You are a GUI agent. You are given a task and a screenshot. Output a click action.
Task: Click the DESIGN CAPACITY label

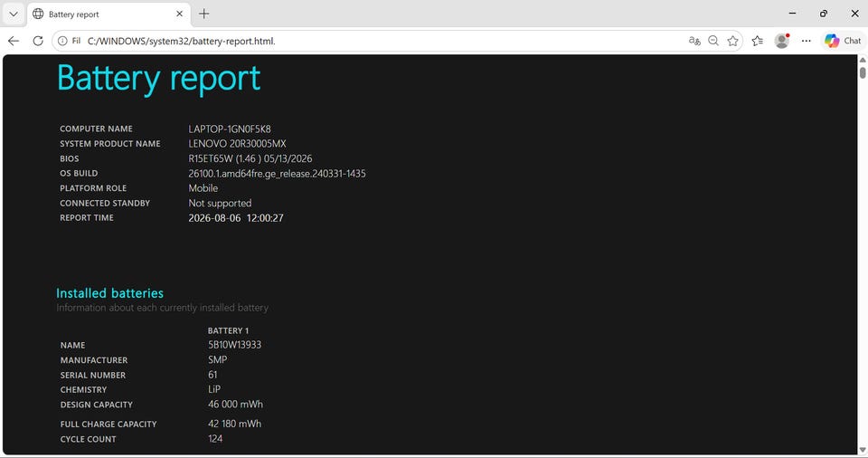point(97,405)
